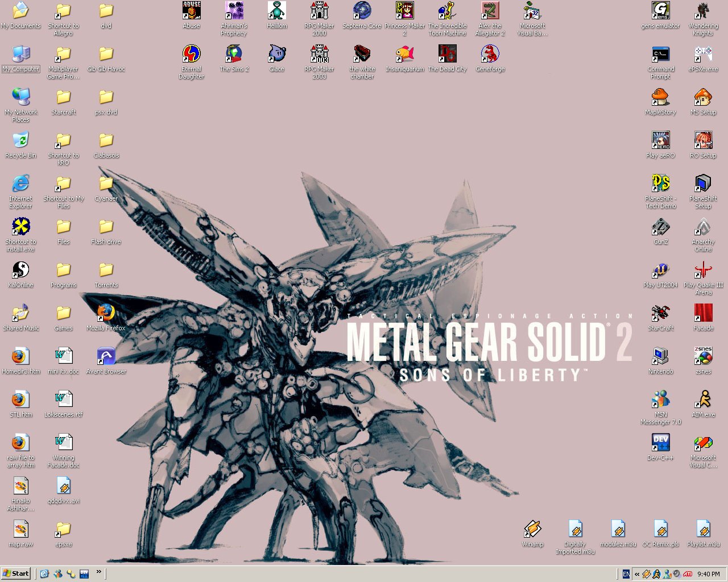Click the MapleStory mushroom icon
The width and height of the screenshot is (728, 582).
[x=660, y=97]
